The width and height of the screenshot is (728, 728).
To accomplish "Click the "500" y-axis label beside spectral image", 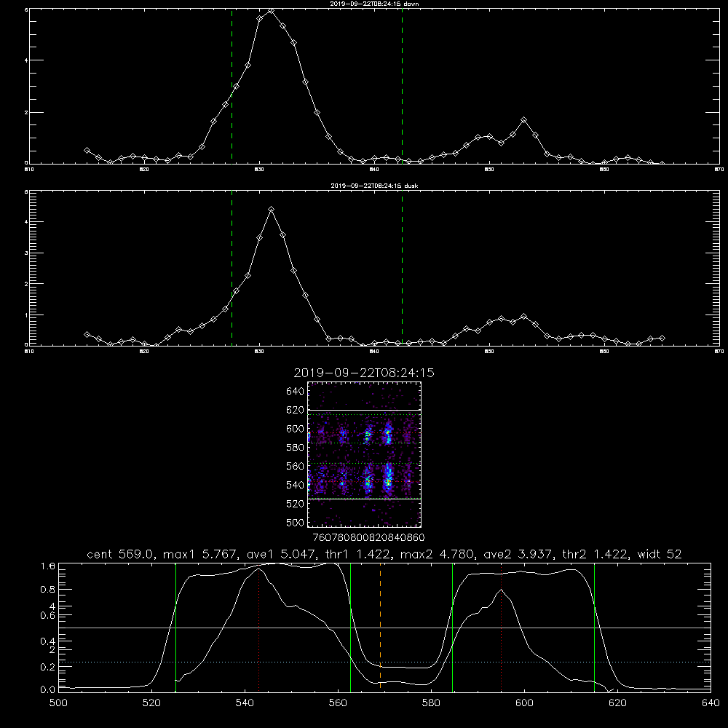I will pos(295,522).
